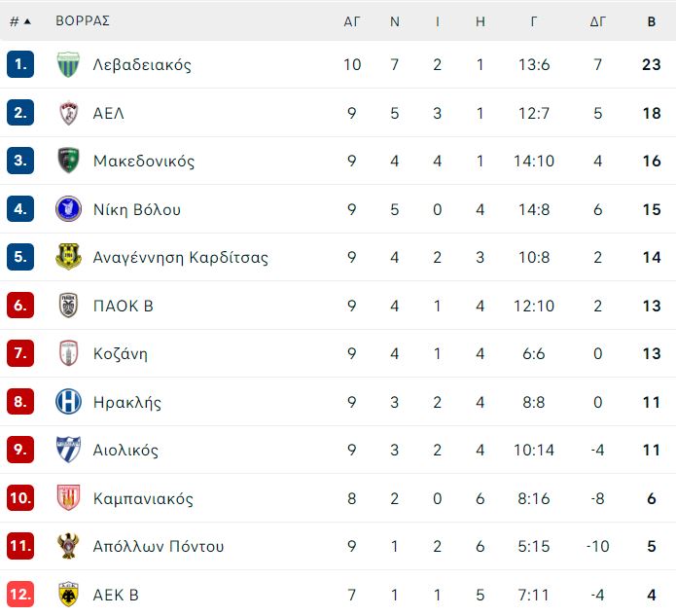The image size is (676, 616).
Task: Click red rank badge number 12
Action: coord(20,594)
